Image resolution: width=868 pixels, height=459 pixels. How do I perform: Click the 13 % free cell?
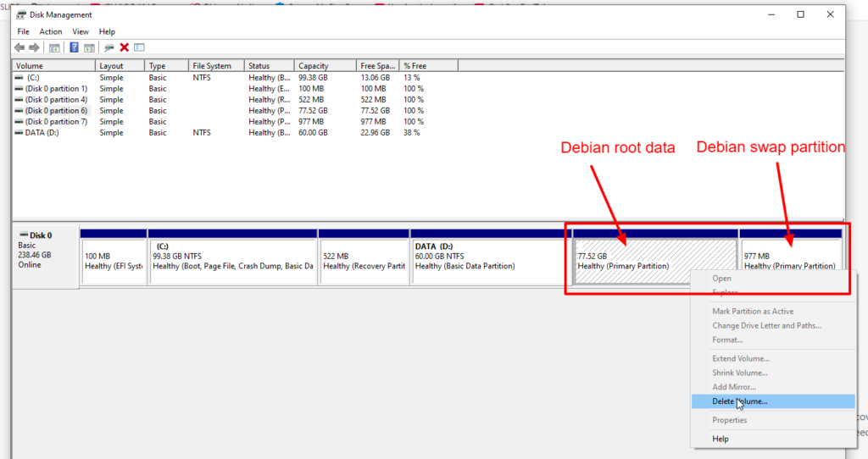[x=412, y=78]
